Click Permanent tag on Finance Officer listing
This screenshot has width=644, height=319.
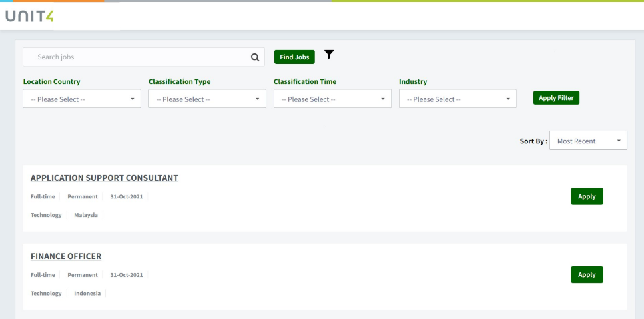tap(83, 275)
